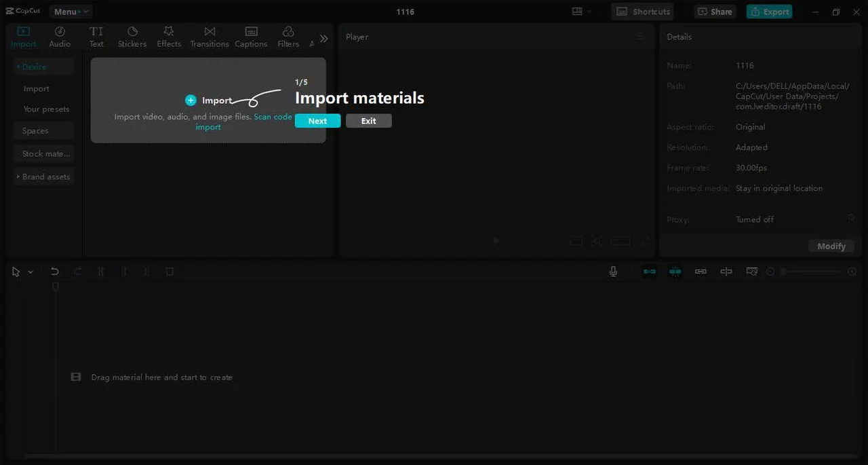Screen dimensions: 868x465
Task: Click the teal plus Import icon
Action: (x=191, y=100)
